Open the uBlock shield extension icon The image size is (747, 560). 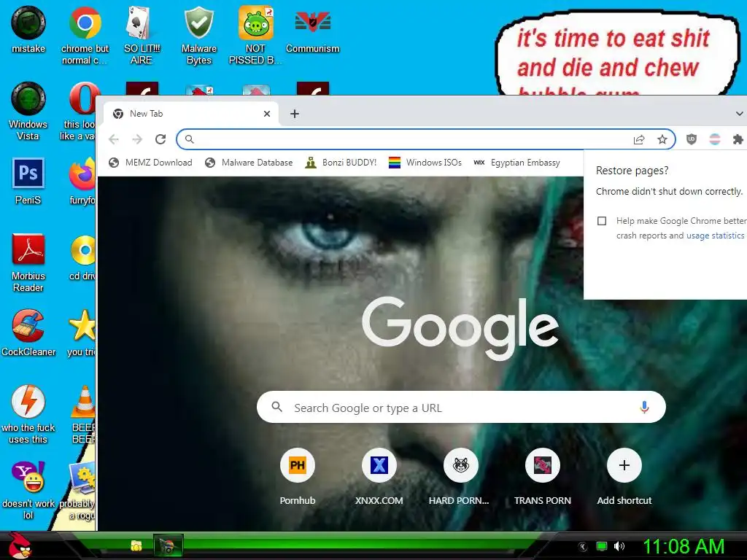point(692,139)
